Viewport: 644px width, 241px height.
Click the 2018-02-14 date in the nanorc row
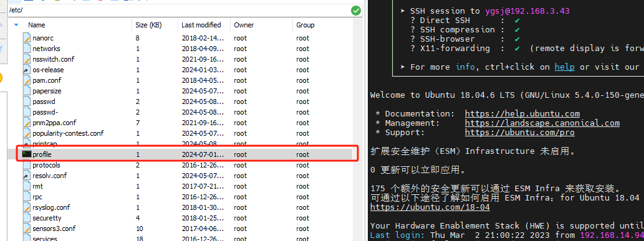point(203,38)
